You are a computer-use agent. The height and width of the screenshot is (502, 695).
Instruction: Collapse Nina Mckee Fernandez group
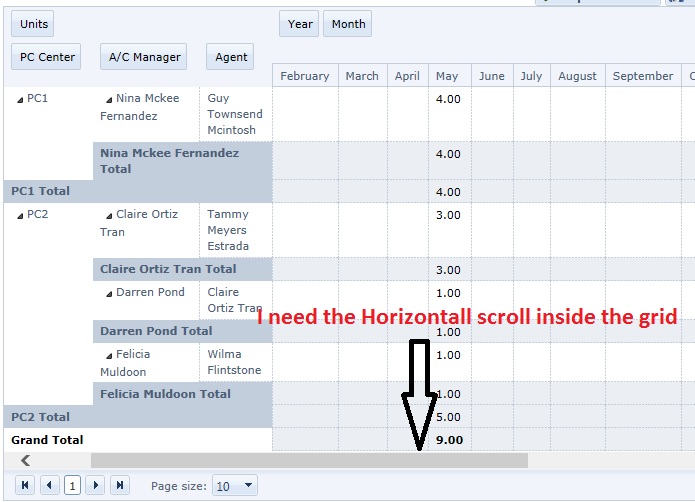(x=109, y=100)
